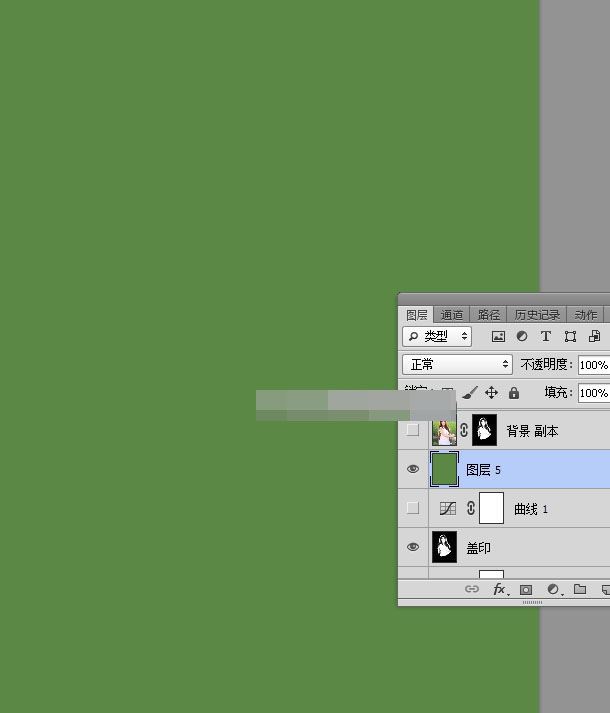Image resolution: width=610 pixels, height=713 pixels.
Task: Select the 图层 5 layer name
Action: (483, 470)
